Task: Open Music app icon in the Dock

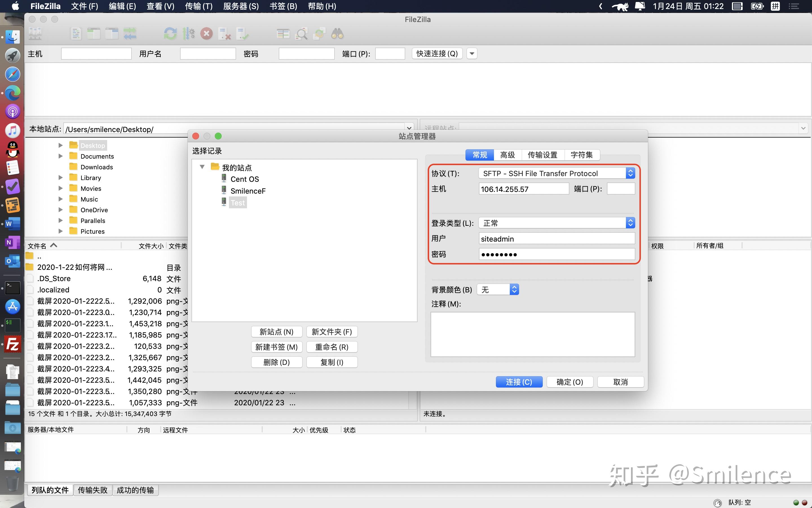Action: 12,131
